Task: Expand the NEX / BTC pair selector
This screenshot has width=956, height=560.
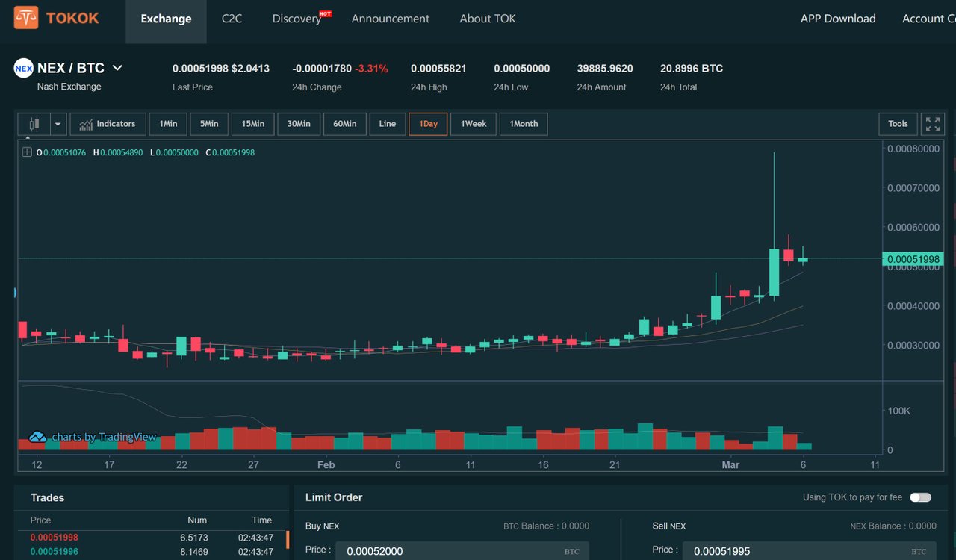Action: (x=117, y=68)
